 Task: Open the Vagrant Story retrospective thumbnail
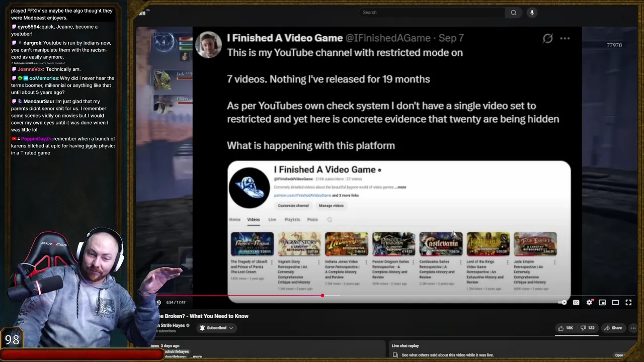(x=299, y=244)
